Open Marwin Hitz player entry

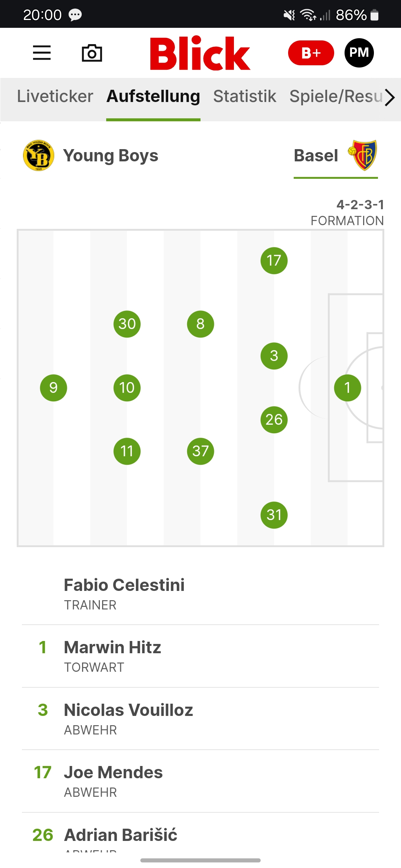113,655
